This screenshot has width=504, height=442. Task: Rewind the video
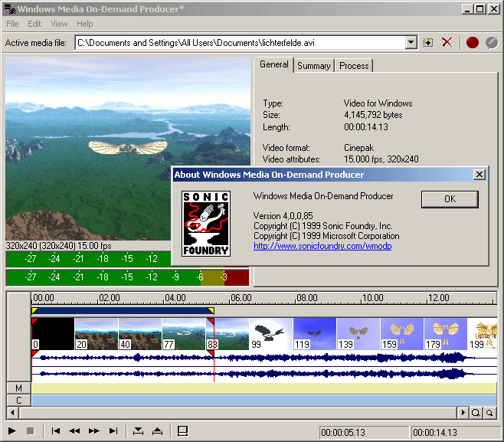point(74,431)
